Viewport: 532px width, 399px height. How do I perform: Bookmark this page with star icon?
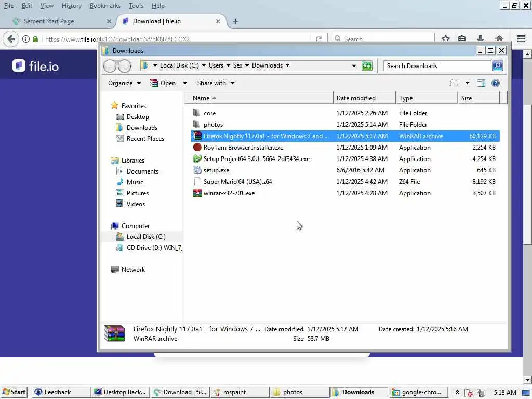[x=445, y=38]
